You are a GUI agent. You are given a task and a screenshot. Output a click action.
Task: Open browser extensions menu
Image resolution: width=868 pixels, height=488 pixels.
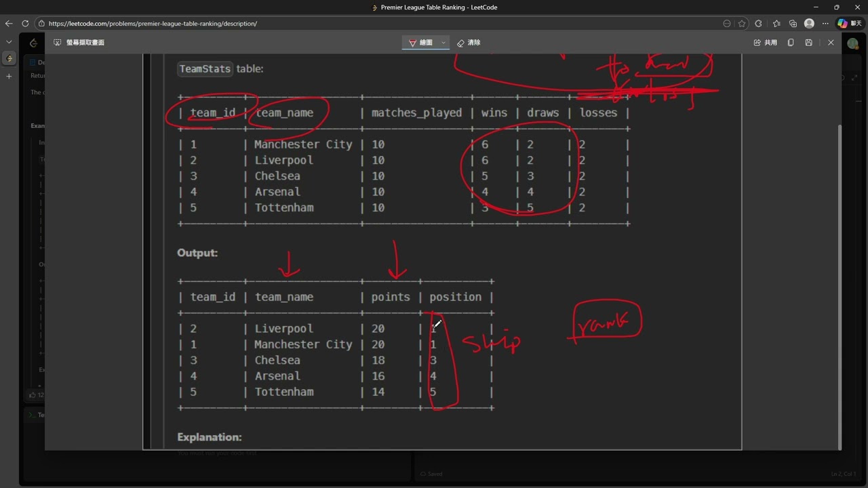(758, 23)
